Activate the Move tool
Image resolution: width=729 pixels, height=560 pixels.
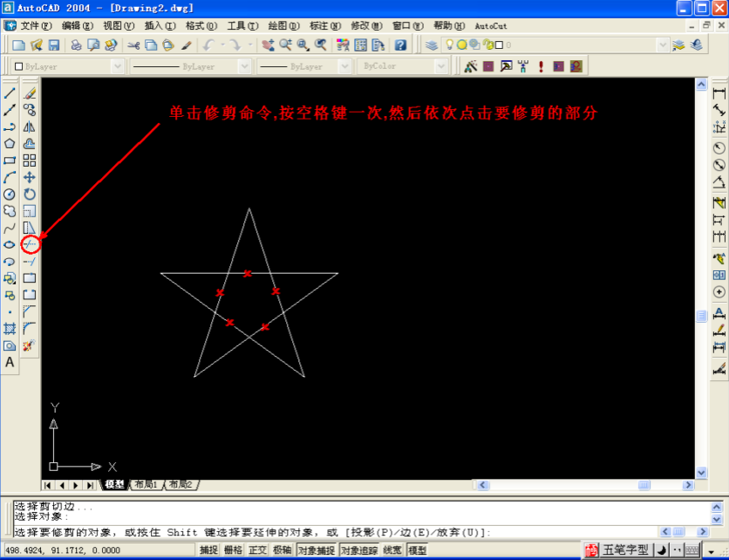[x=30, y=177]
